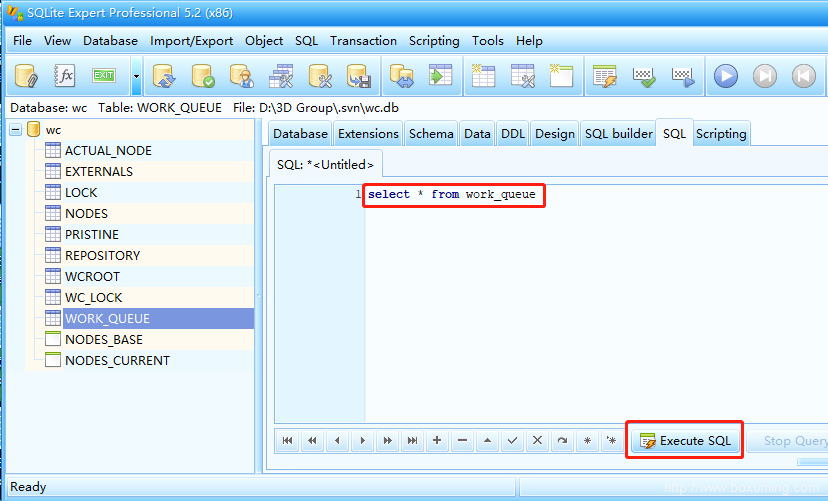
Task: Open the fx function notebook toolbar icon
Action: tap(65, 76)
